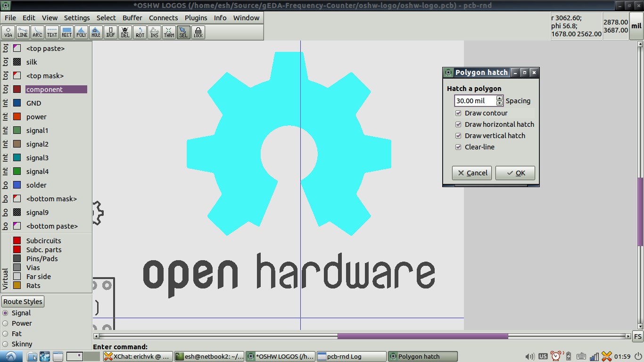The image size is (644, 362).
Task: Confirm the hatch with OK
Action: coord(515,173)
